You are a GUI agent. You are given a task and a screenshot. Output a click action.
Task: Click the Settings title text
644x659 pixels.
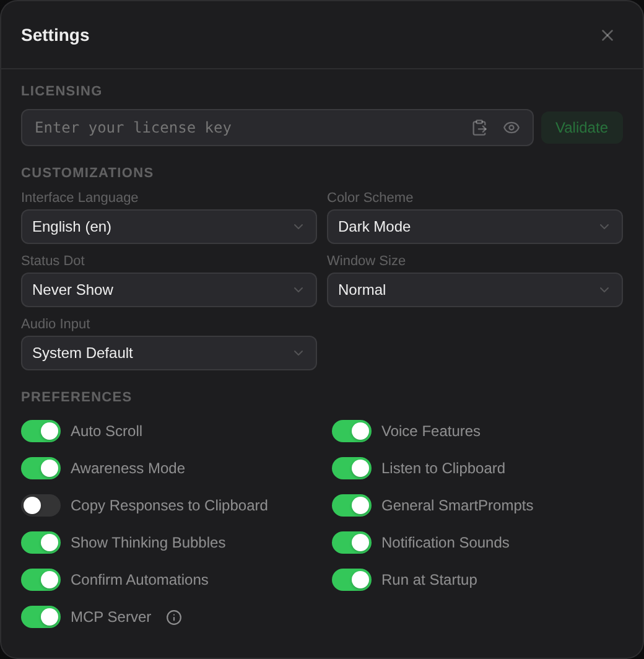click(56, 35)
